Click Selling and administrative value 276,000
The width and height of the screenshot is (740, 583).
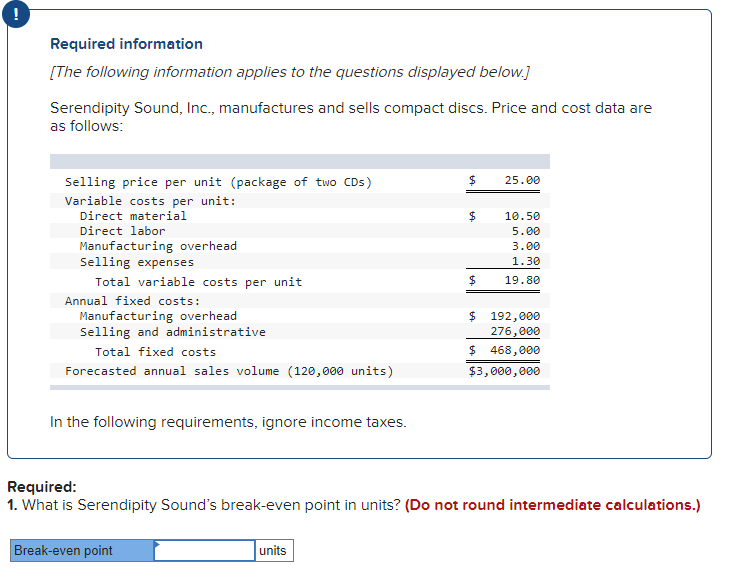[515, 331]
